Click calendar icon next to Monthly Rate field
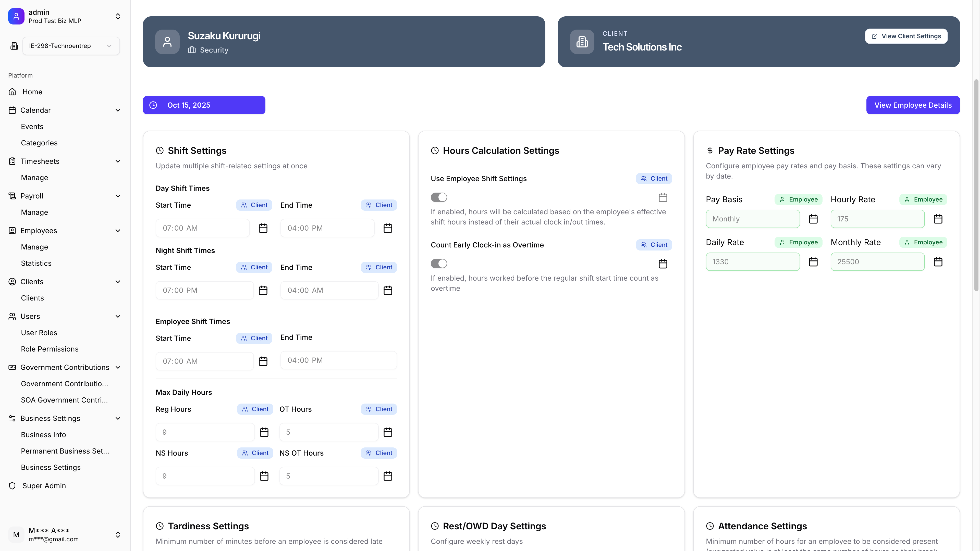Screen dimensions: 980x551 [x=938, y=262]
